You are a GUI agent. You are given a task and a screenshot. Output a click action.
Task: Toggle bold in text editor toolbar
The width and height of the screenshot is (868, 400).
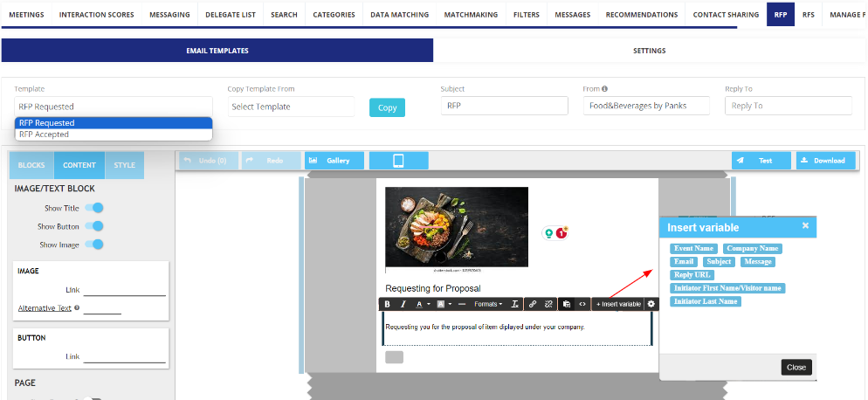(388, 304)
